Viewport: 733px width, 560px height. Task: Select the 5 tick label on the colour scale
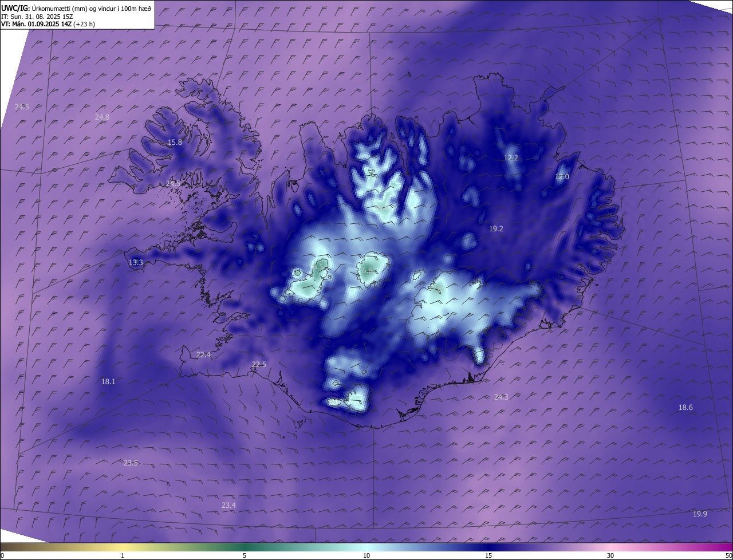pos(245,555)
